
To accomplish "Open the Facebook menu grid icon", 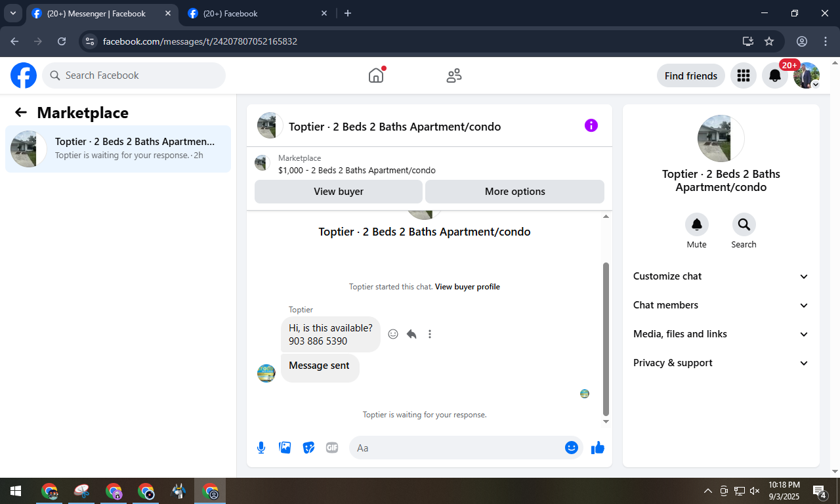I will pos(744,75).
